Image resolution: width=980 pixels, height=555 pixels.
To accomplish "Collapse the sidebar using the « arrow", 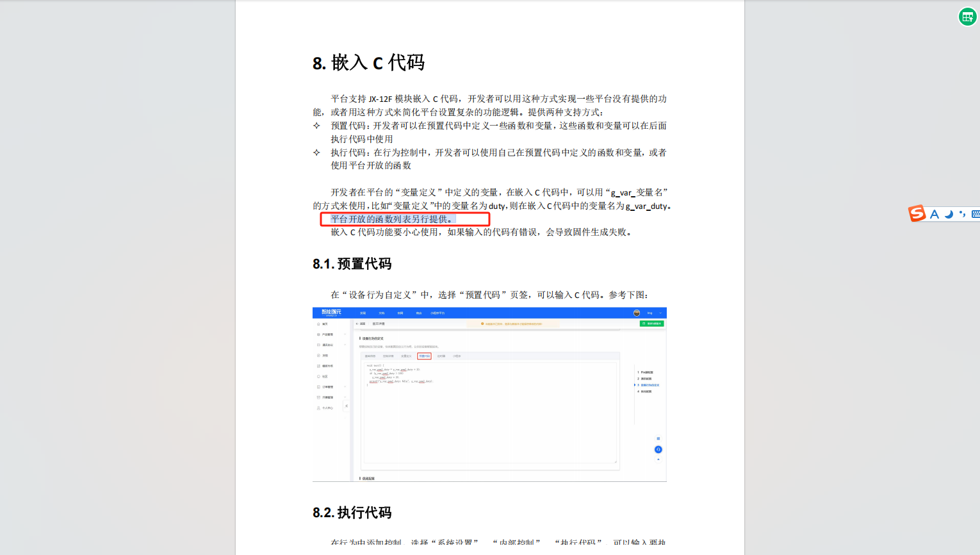I will point(347,406).
